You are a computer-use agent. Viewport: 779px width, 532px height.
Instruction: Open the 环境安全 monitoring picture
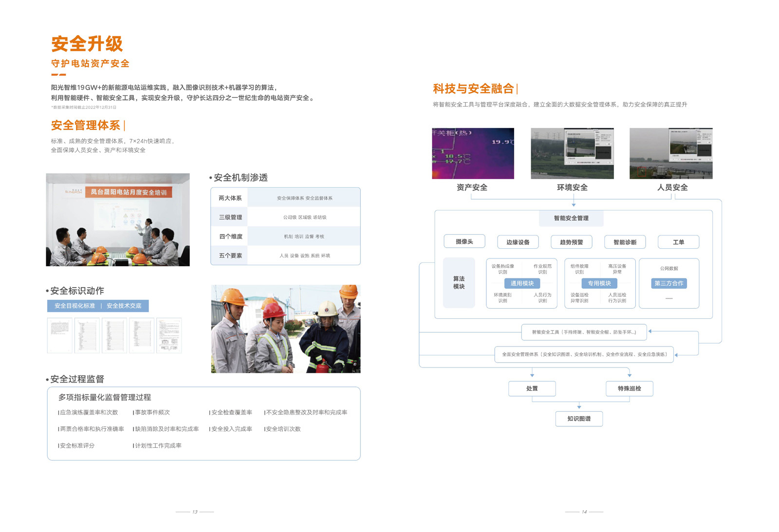click(x=572, y=153)
